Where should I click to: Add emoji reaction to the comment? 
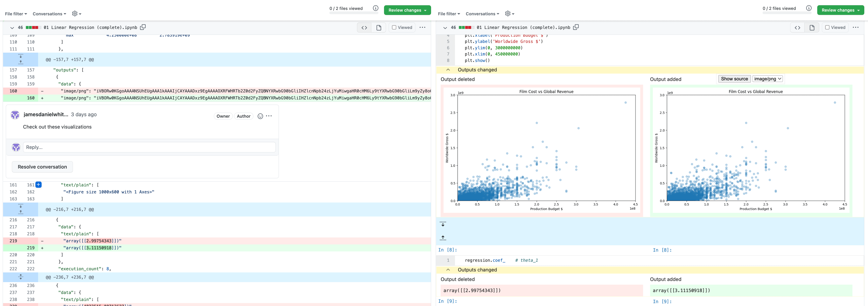coord(260,116)
